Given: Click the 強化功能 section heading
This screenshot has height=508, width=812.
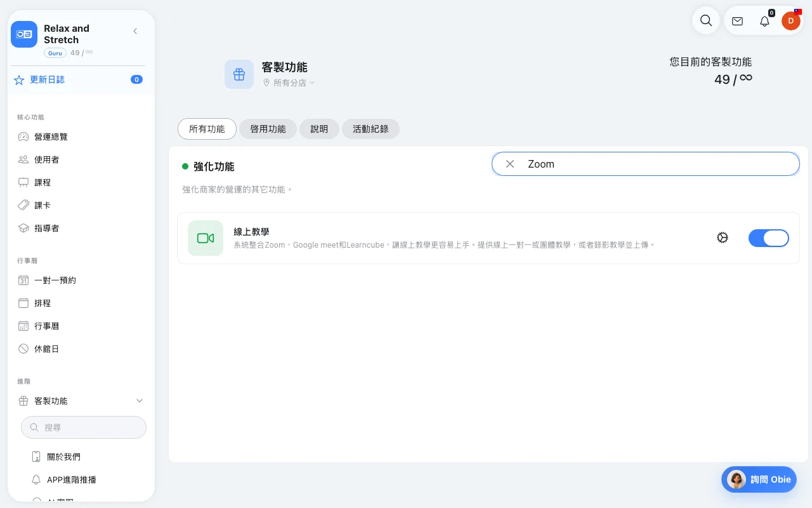Looking at the screenshot, I should tap(214, 166).
